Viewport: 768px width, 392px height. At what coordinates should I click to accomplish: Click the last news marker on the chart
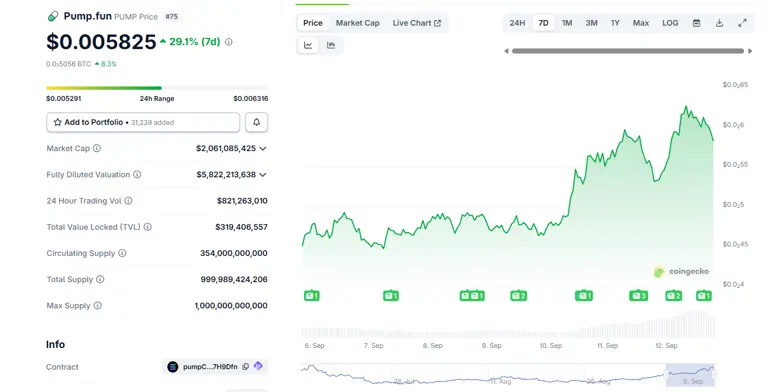tap(704, 295)
